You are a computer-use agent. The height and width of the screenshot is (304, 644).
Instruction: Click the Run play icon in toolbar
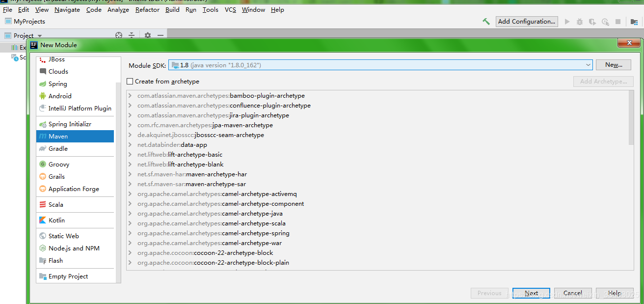[567, 22]
